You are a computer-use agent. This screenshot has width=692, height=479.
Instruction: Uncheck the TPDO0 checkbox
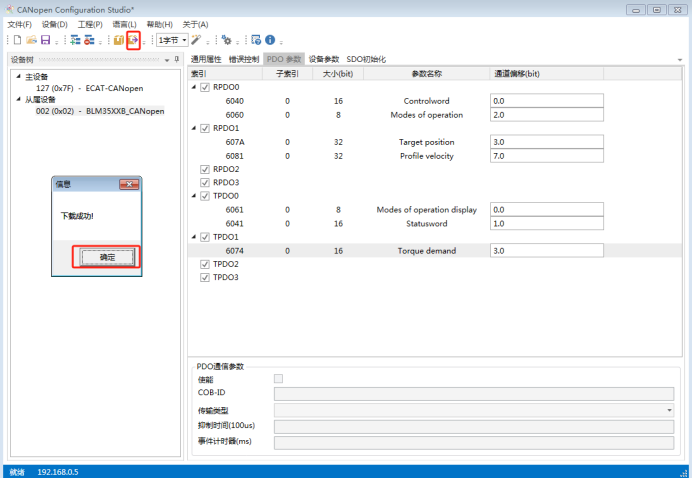point(205,196)
